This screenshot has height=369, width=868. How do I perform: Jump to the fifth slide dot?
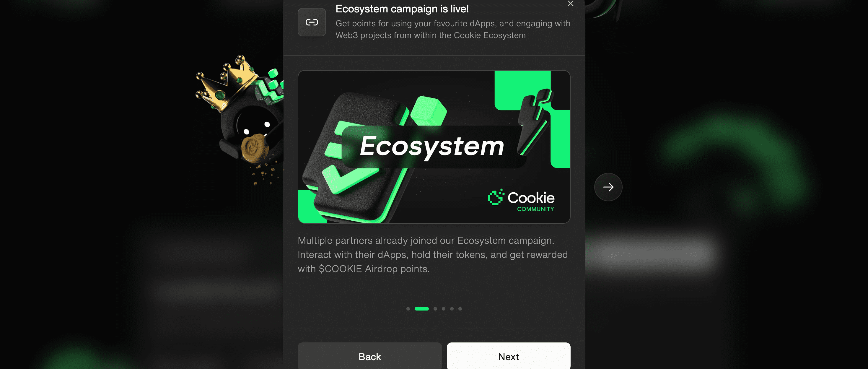point(452,309)
